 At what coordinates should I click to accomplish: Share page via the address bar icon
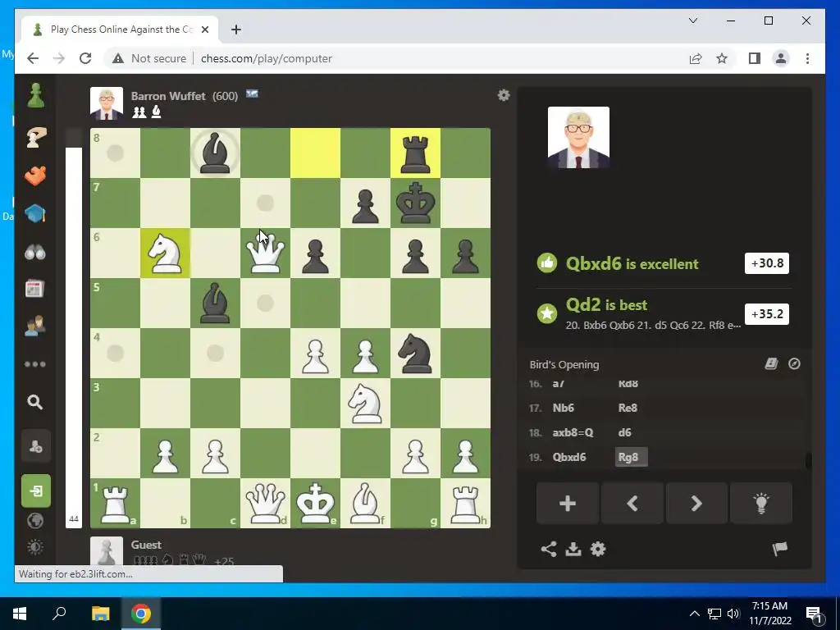[696, 58]
